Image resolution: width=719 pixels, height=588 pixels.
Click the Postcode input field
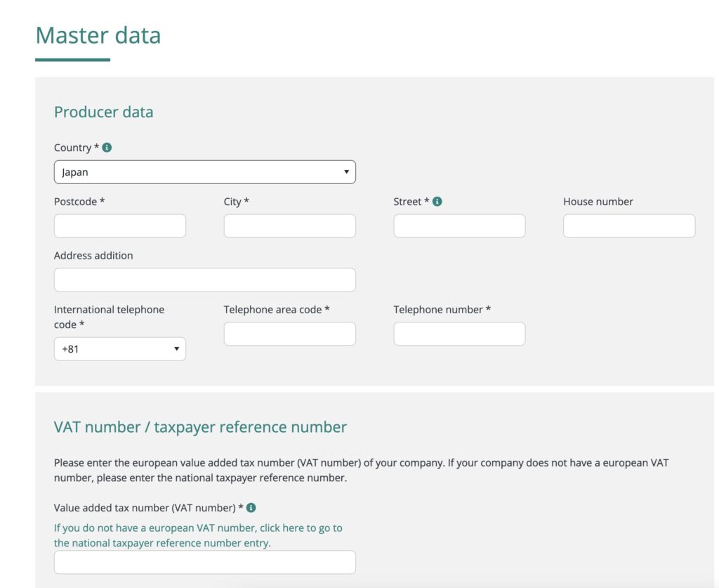point(119,226)
